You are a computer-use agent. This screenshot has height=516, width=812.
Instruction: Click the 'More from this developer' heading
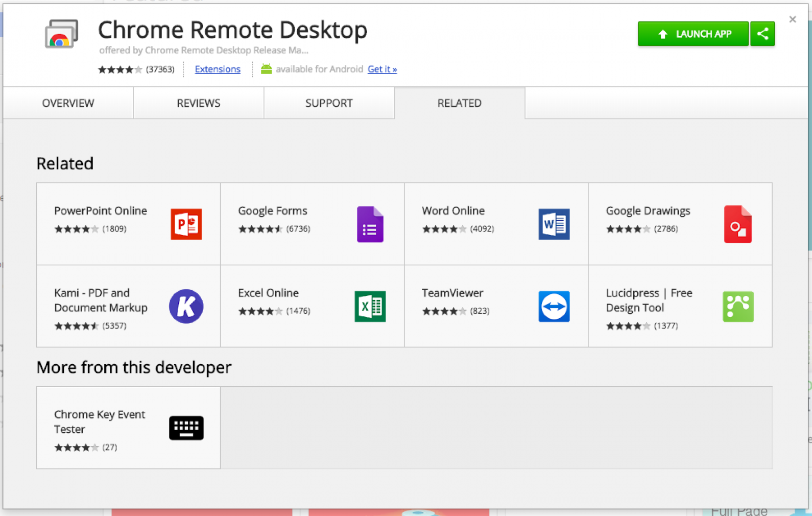134,367
